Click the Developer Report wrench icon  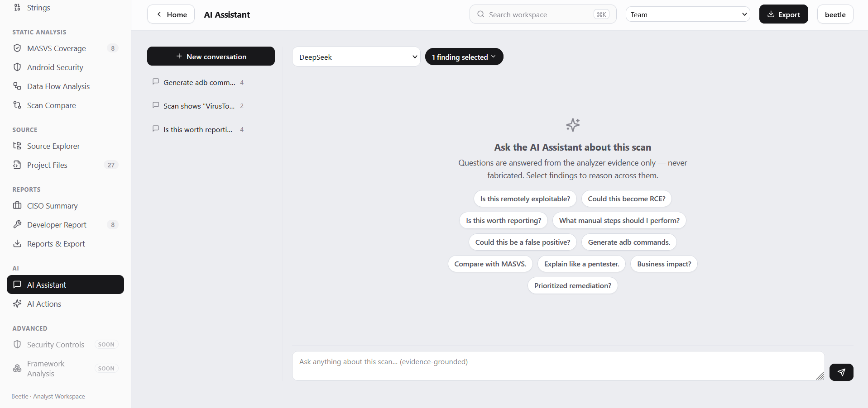pyautogui.click(x=17, y=224)
